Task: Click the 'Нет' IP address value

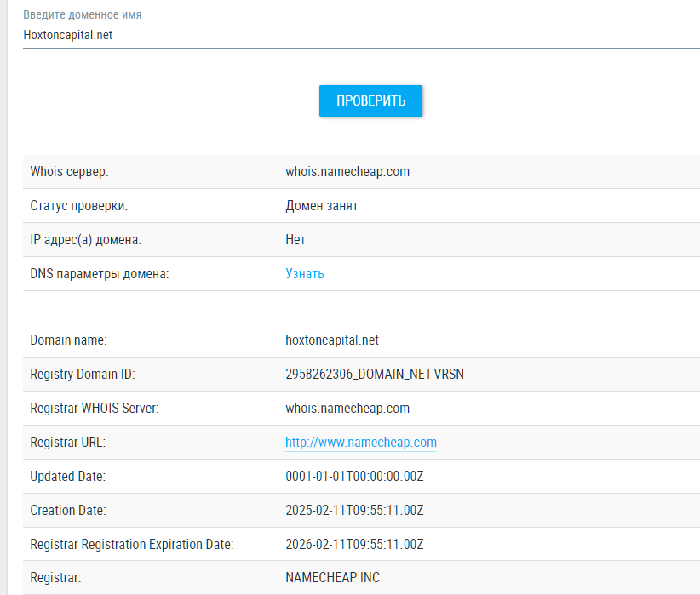Action: [x=295, y=240]
